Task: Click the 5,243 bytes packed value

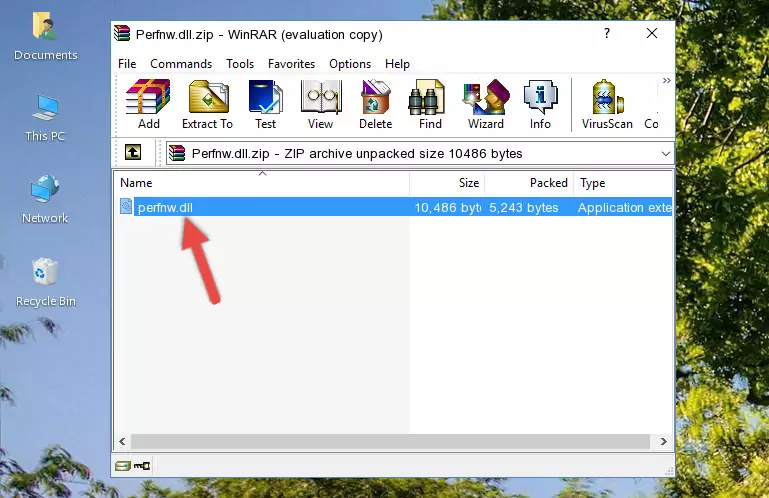Action: [x=523, y=208]
